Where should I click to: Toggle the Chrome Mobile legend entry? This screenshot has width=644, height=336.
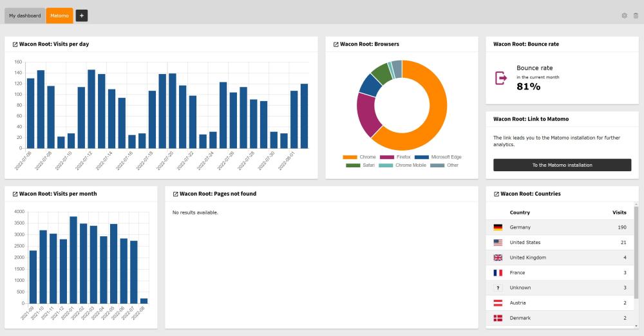[402, 165]
